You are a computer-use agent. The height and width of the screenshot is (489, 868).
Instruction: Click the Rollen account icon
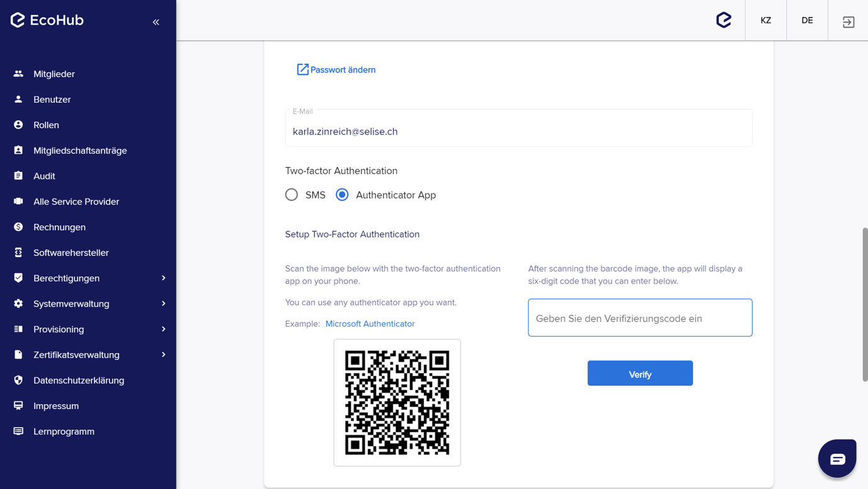pos(18,125)
